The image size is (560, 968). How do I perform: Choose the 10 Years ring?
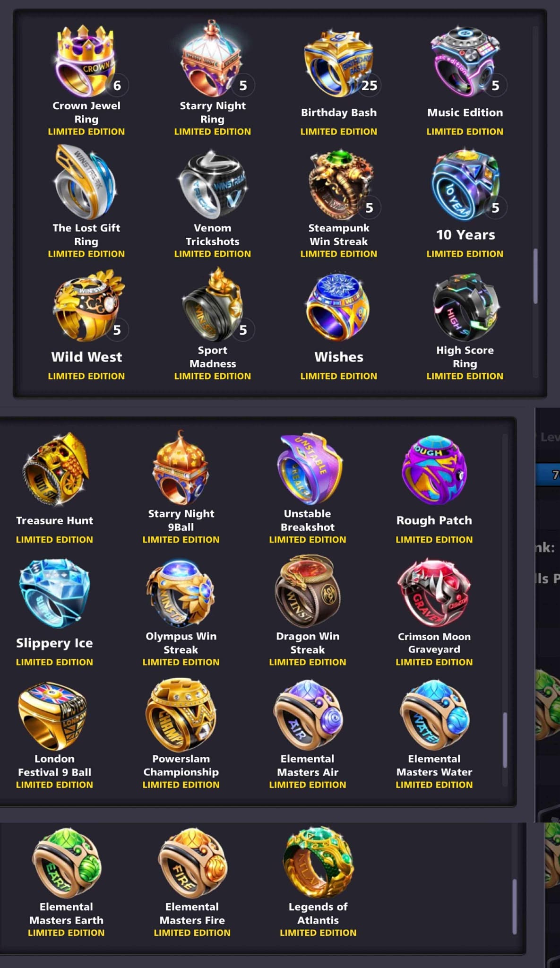tap(465, 184)
